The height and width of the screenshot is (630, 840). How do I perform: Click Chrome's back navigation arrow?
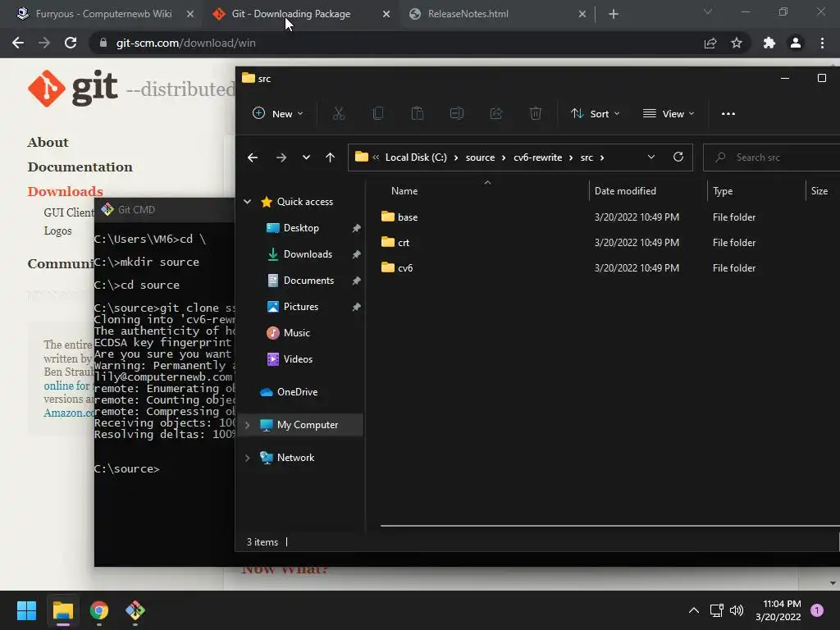click(x=18, y=43)
